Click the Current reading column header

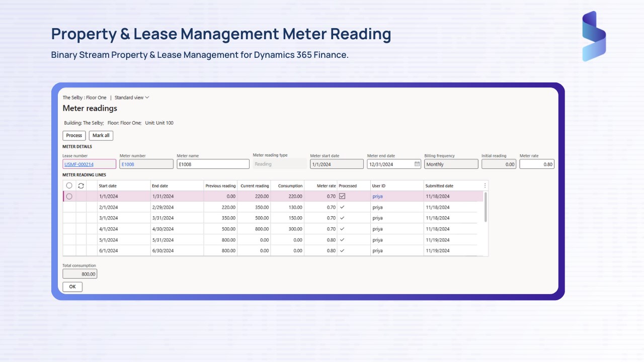[254, 186]
